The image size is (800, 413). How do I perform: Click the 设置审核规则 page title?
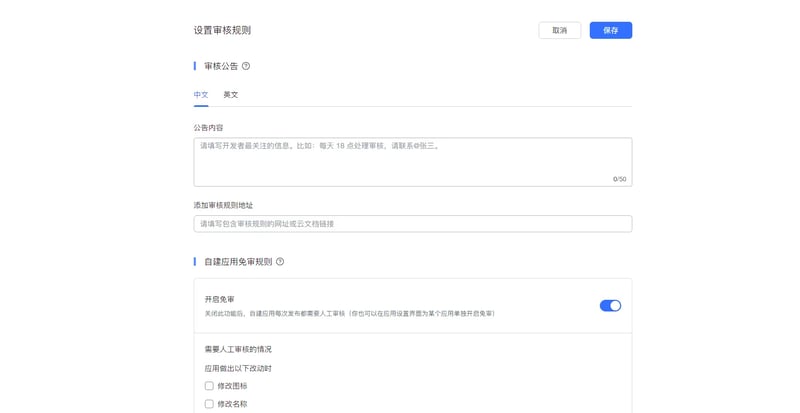[x=222, y=30]
